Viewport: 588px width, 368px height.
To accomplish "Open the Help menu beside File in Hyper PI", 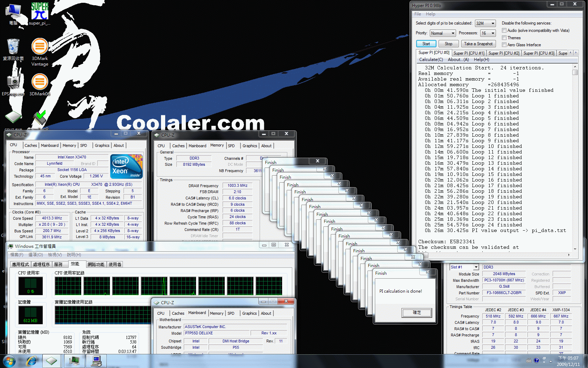I will [x=430, y=14].
